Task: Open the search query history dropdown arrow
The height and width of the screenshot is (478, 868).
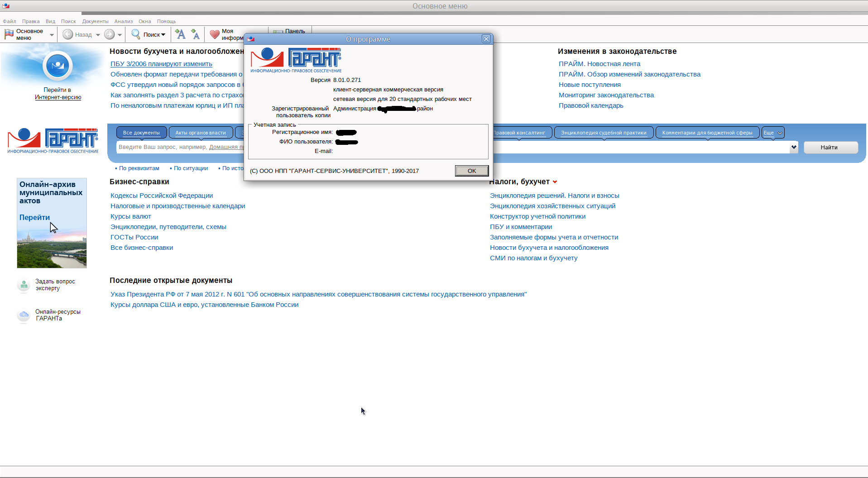Action: [x=794, y=147]
